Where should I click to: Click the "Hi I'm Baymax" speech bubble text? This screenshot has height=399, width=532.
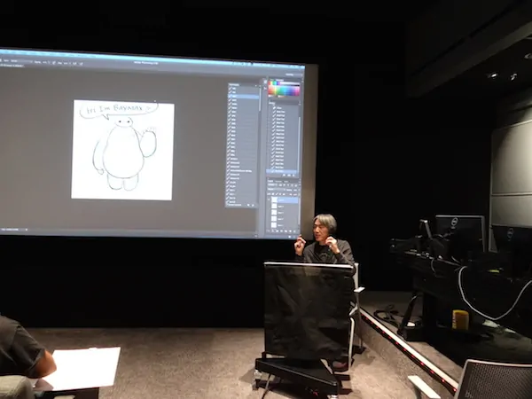(117, 109)
